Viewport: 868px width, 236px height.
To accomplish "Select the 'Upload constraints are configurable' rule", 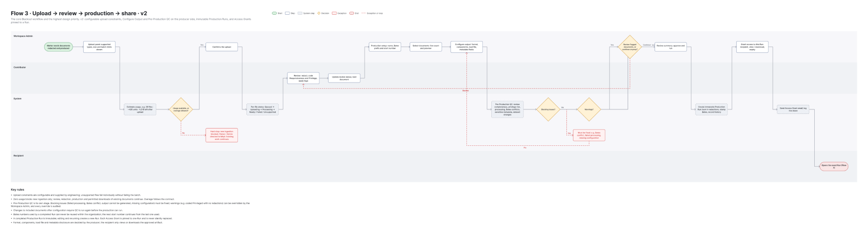I will point(77,195).
